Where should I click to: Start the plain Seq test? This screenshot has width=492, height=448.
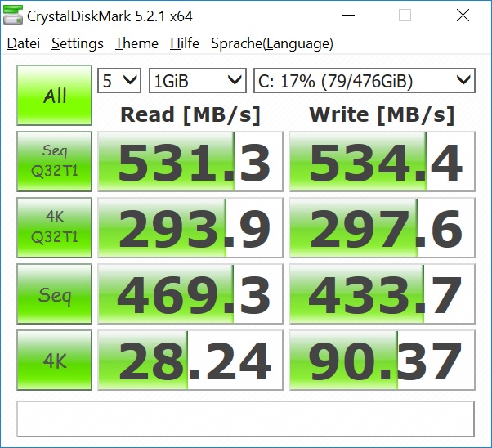pyautogui.click(x=54, y=293)
